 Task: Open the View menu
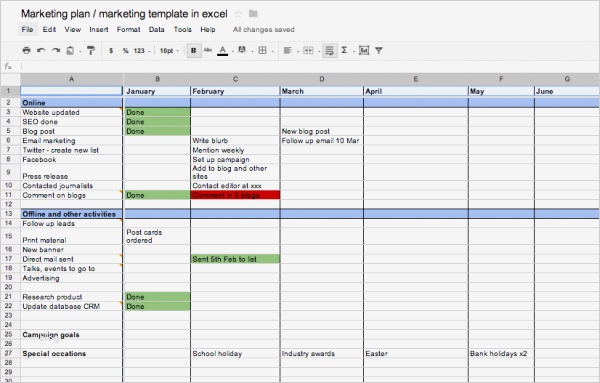(x=72, y=29)
